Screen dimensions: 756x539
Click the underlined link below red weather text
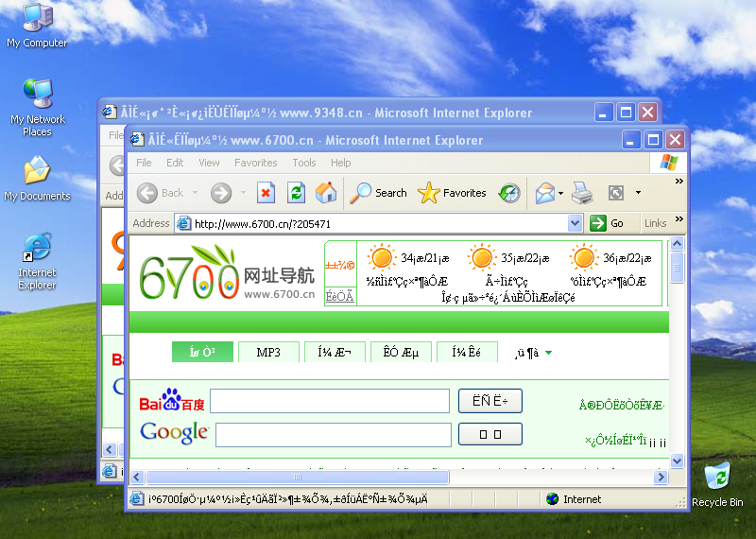(x=339, y=296)
